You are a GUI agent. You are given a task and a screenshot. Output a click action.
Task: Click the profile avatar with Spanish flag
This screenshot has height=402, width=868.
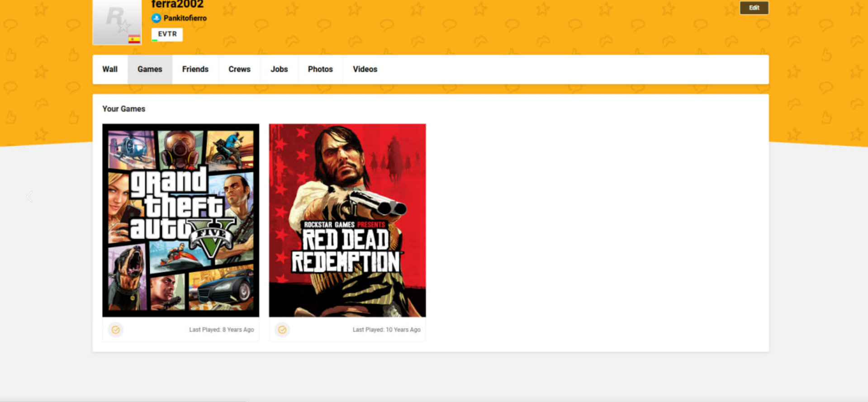click(117, 22)
